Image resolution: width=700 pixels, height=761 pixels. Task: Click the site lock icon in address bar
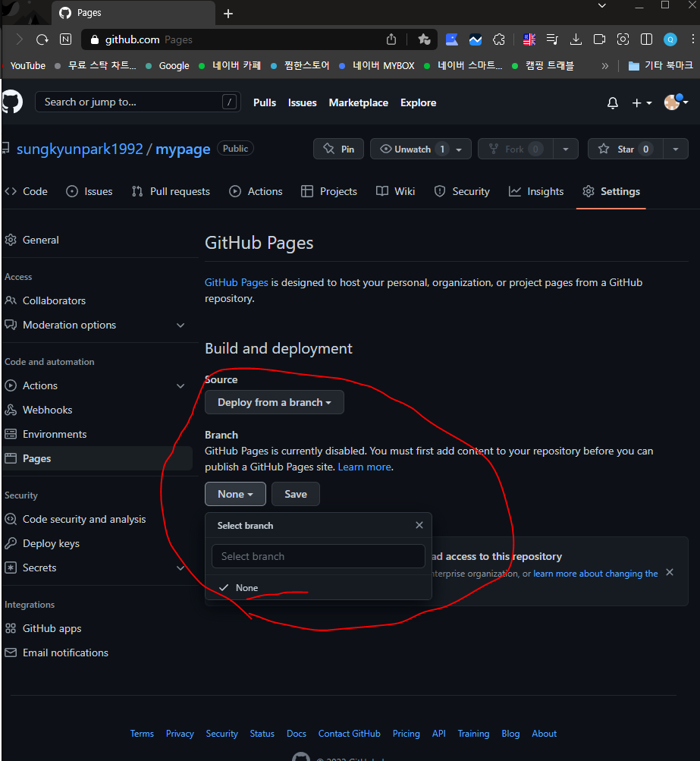click(95, 39)
